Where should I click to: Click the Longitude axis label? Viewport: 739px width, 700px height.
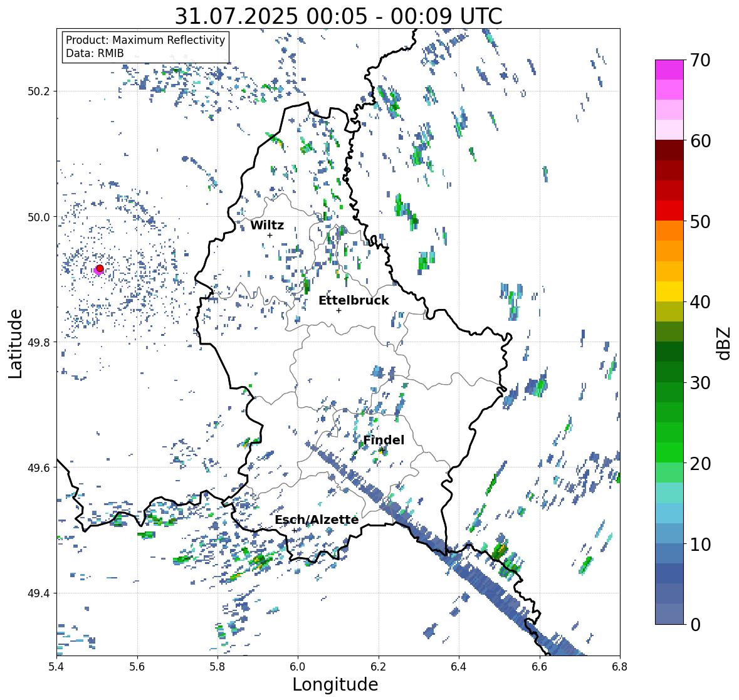tap(335, 684)
